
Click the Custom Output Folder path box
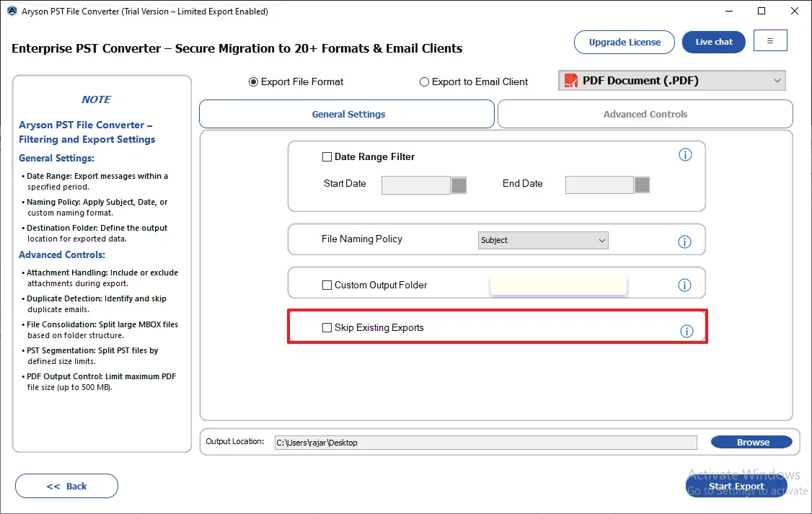point(558,285)
